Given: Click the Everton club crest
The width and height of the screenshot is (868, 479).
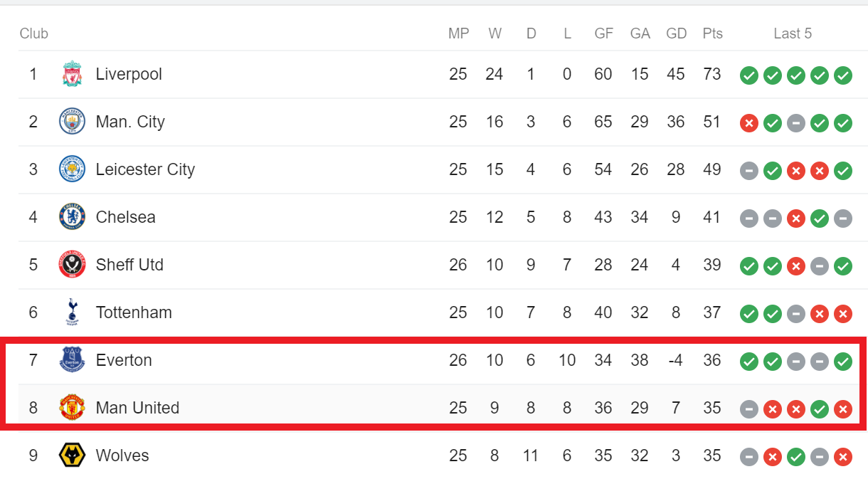Looking at the screenshot, I should [x=72, y=360].
